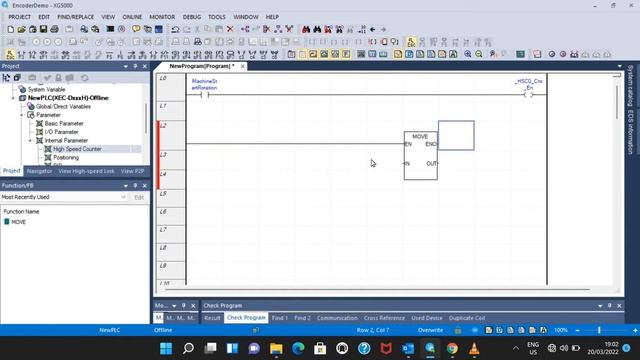Switch to View P2P tab
The width and height of the screenshot is (640, 360).
click(132, 171)
